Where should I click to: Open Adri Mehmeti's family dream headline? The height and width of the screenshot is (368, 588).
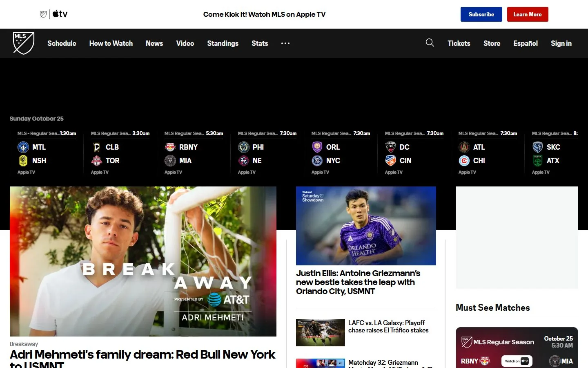click(143, 358)
